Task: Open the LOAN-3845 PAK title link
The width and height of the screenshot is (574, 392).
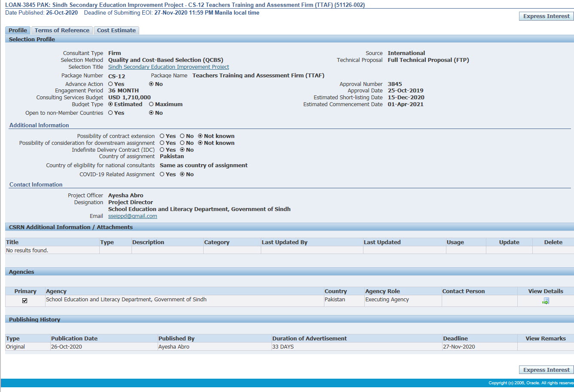Action: pos(185,5)
